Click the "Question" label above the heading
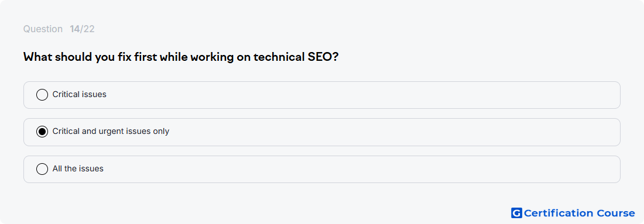The width and height of the screenshot is (644, 224). tap(43, 29)
